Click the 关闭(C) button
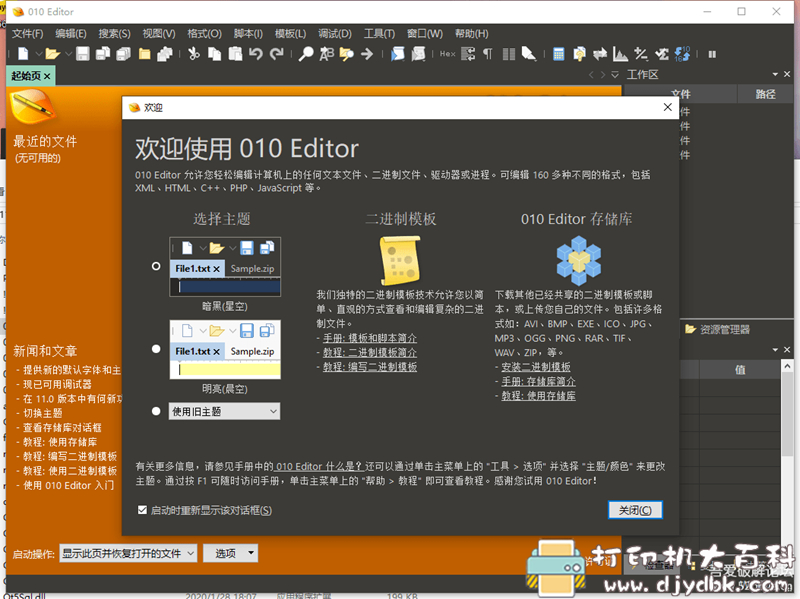This screenshot has width=800, height=599. coord(635,510)
